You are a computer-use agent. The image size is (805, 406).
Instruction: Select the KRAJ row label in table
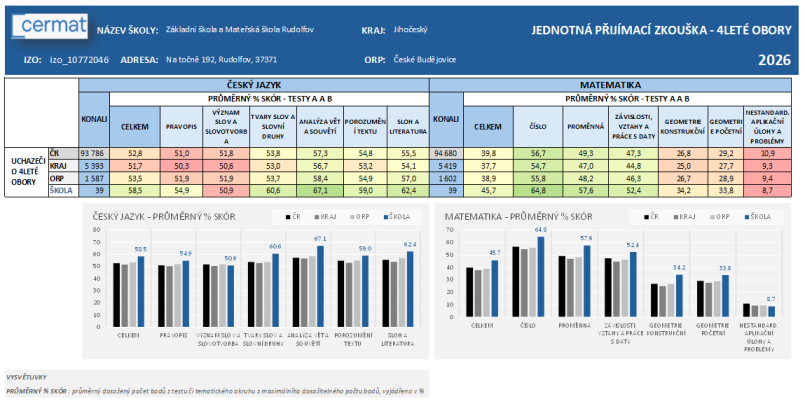64,166
